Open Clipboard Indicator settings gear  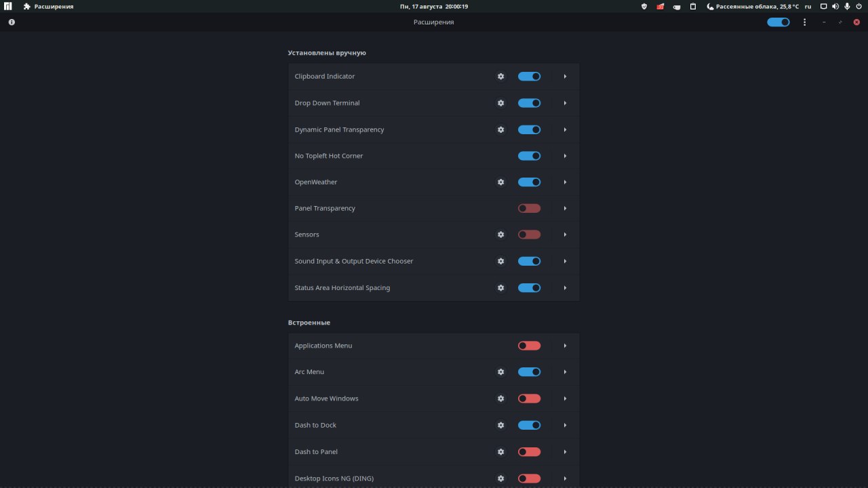[500, 77]
